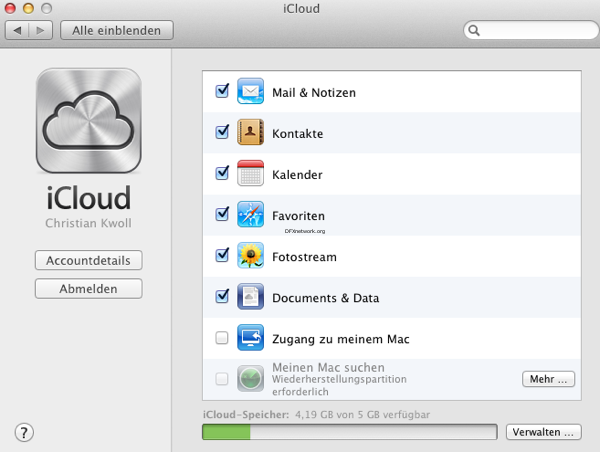
Task: Go forward with the right arrow
Action: coord(40,30)
